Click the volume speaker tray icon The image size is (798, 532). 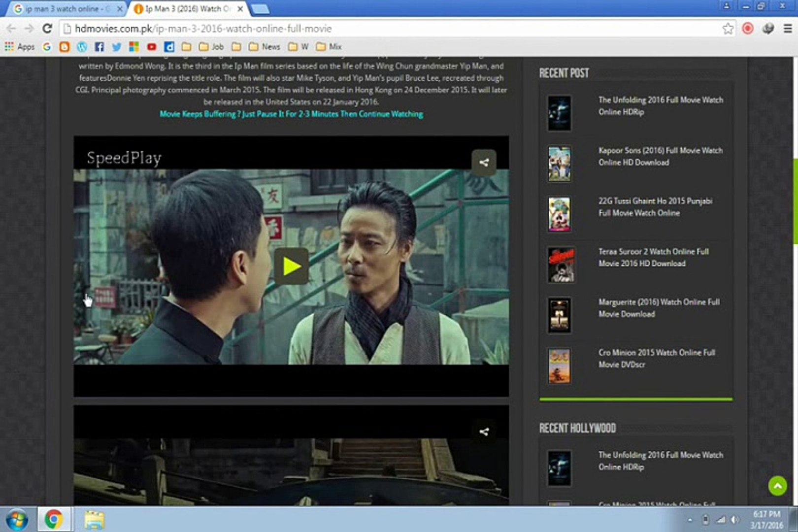click(x=735, y=520)
